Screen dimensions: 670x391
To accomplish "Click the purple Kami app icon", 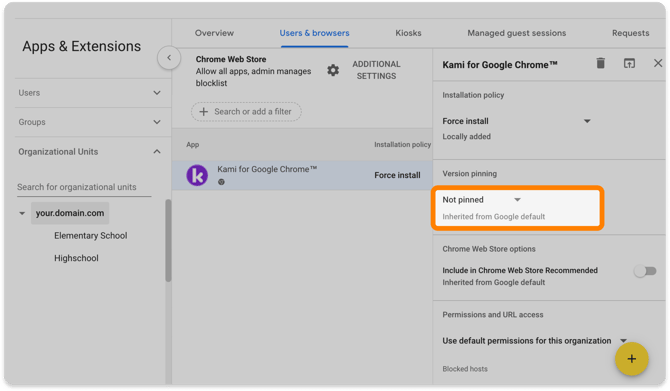I will click(x=197, y=175).
